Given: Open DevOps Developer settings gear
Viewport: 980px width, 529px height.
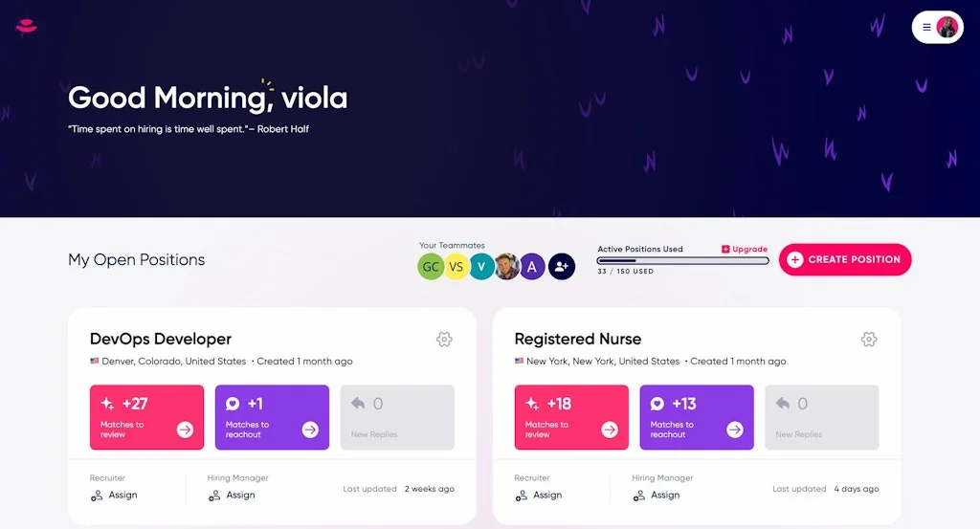Looking at the screenshot, I should (x=444, y=340).
